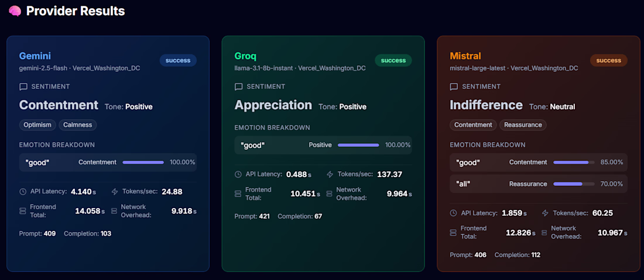Click the server icon beside Groq Frontend Total
The width and height of the screenshot is (644, 280).
238,193
